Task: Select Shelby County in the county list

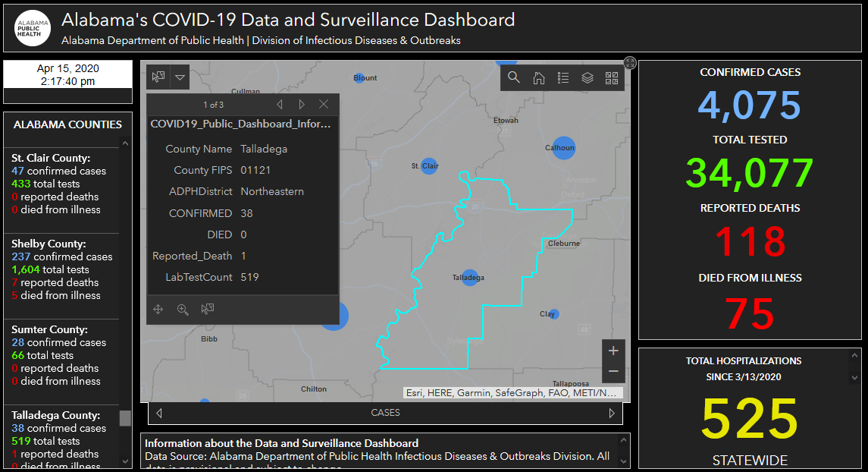Action: 49,244
